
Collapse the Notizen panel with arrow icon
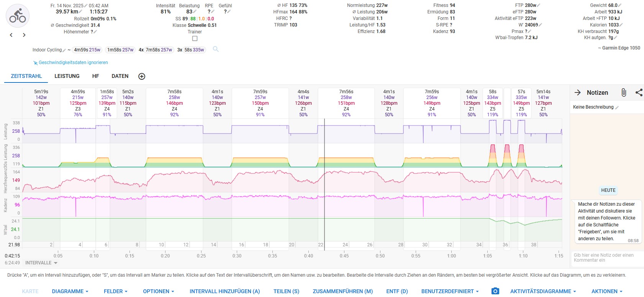(578, 92)
